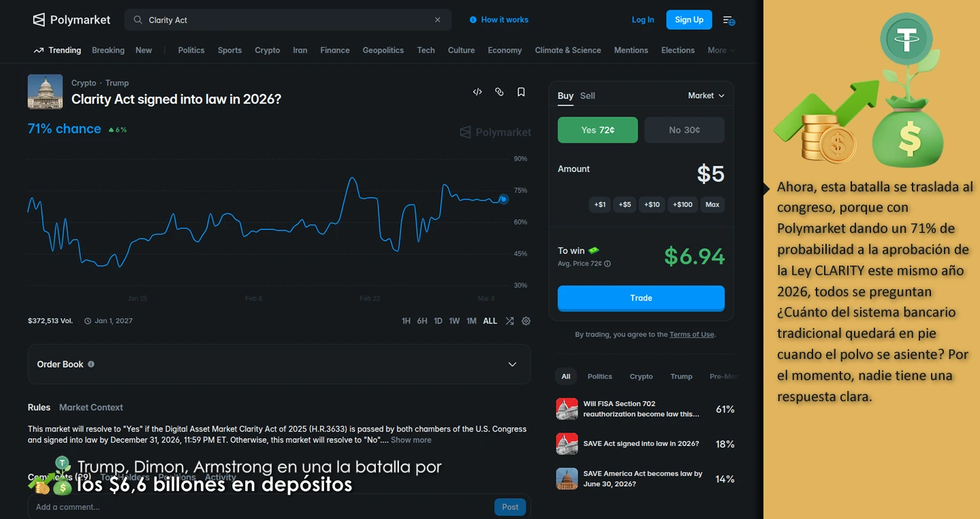
Task: Open the Crypto category in navigation
Action: [x=267, y=50]
